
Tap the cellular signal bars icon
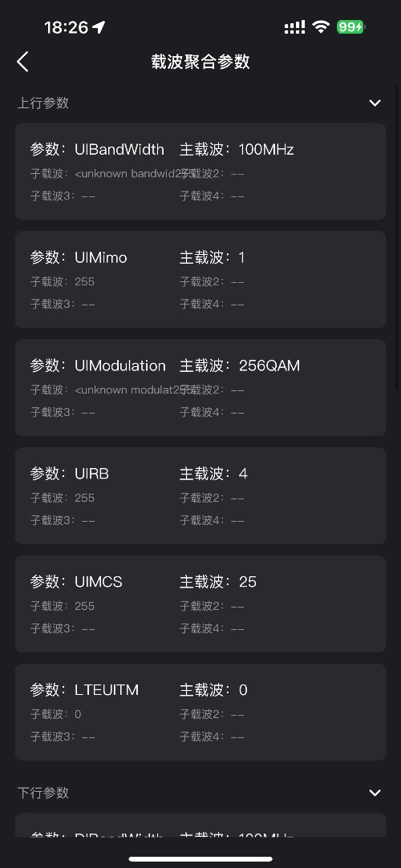point(294,27)
